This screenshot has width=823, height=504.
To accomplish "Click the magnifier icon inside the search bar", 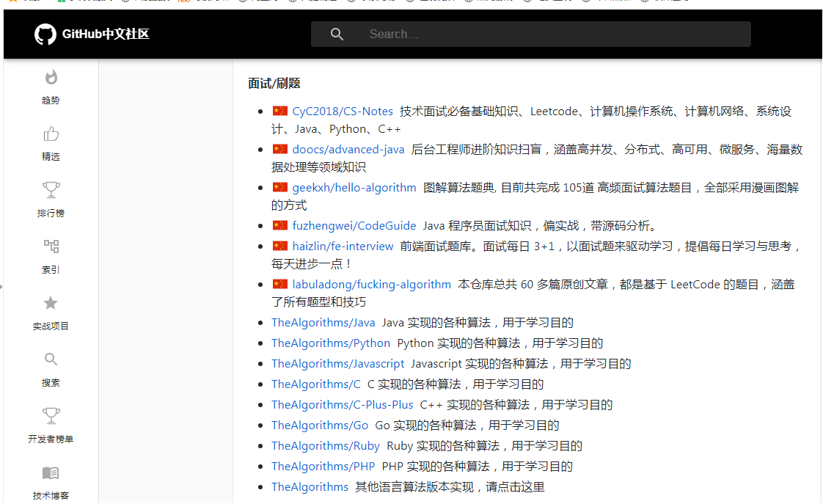I will 337,34.
